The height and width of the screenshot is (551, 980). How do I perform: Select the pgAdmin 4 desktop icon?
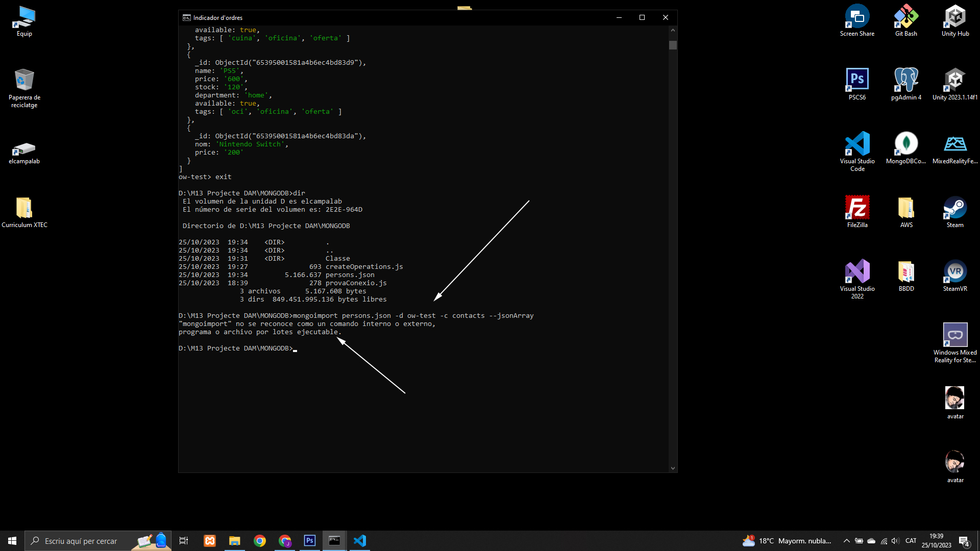[x=906, y=85]
